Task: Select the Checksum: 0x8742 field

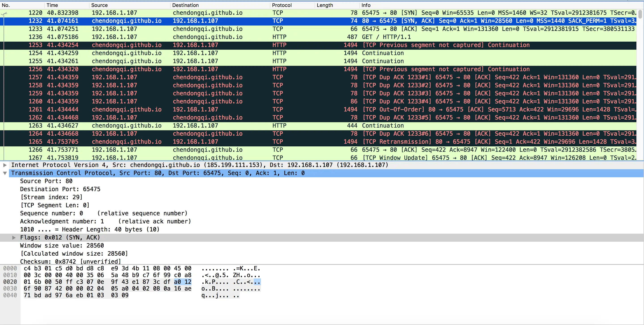Action: [x=70, y=261]
